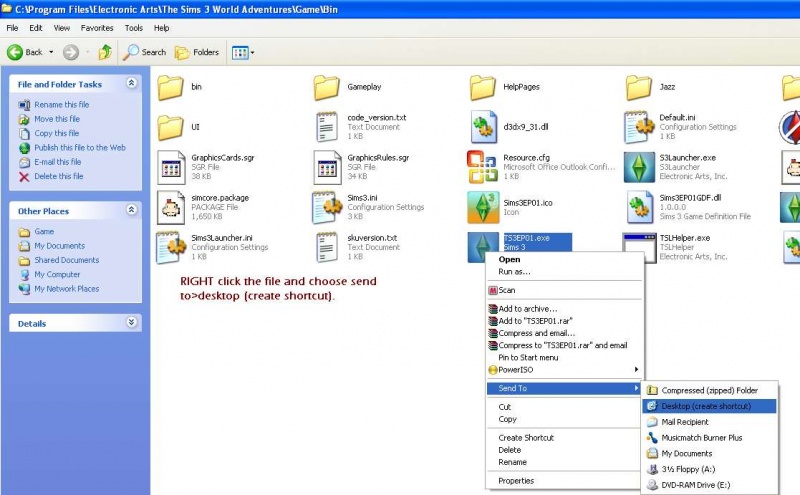Toggle the Folders pane button

point(197,52)
